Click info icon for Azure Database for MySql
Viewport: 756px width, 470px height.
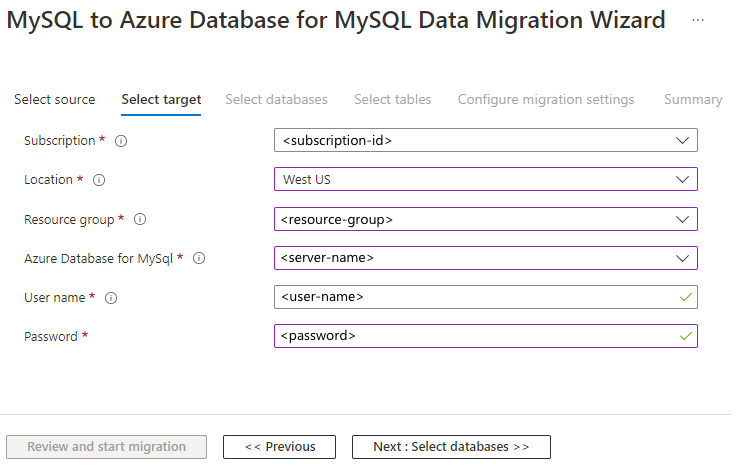199,258
